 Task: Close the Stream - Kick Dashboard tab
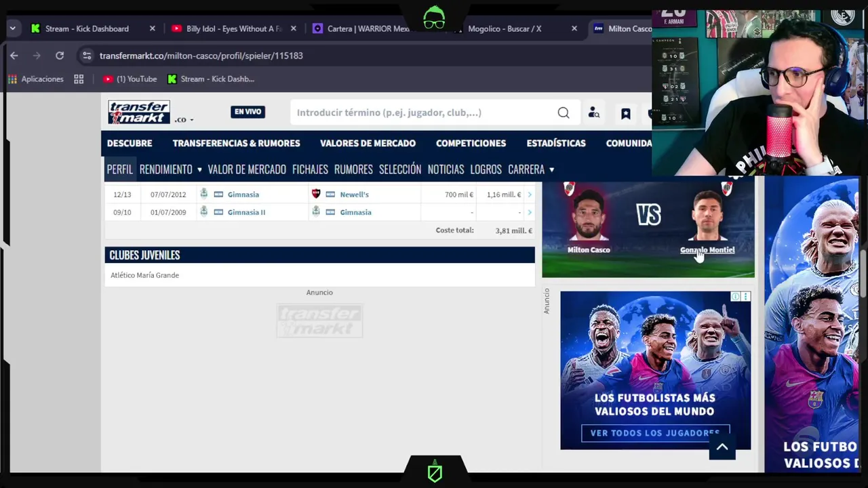(152, 28)
